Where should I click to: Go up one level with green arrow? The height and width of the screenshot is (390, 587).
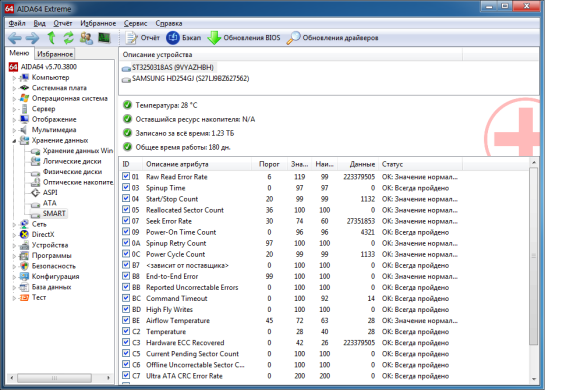click(51, 38)
